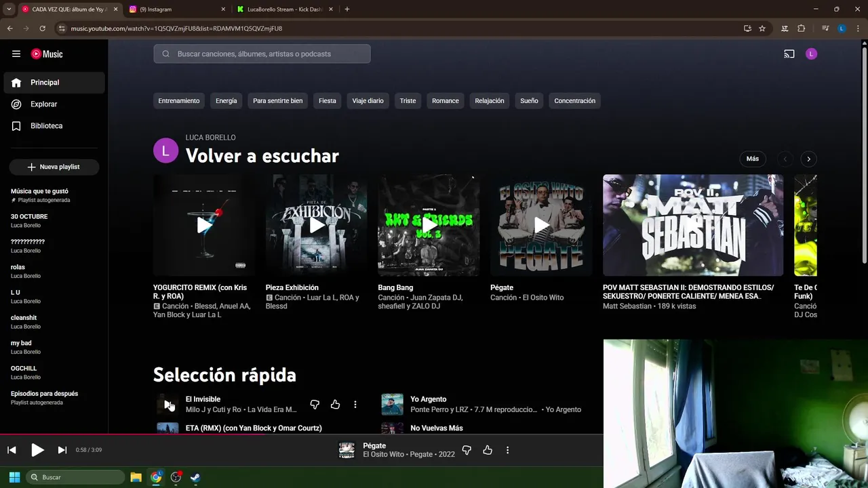Viewport: 868px width, 488px height.
Task: Open the account avatar menu
Action: 811,54
